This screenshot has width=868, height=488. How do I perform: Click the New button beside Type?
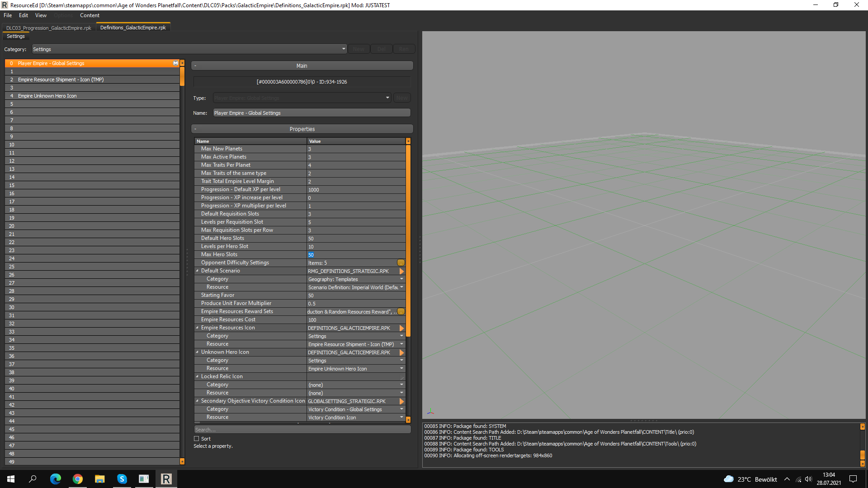[402, 98]
